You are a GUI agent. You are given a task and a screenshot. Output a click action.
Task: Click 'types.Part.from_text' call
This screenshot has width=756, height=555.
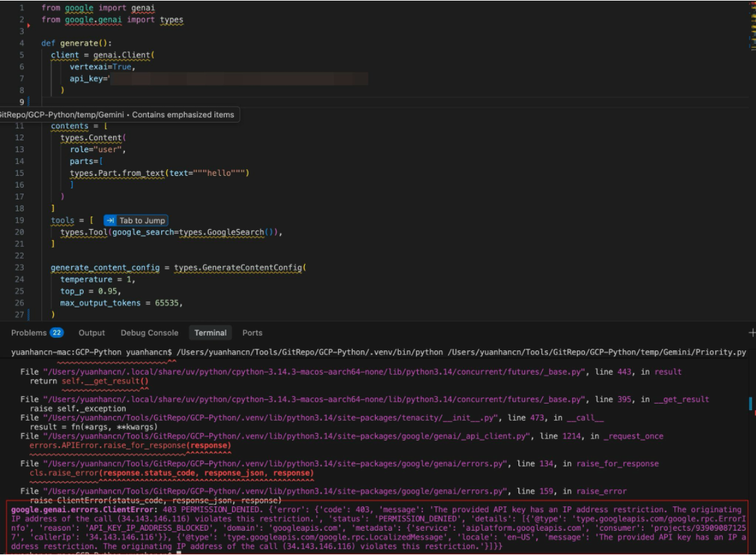point(117,173)
